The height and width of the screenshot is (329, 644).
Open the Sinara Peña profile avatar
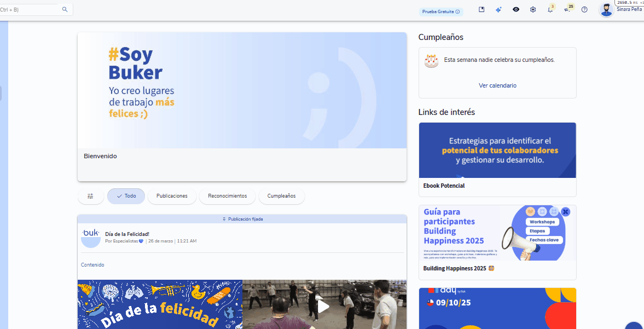(x=606, y=10)
